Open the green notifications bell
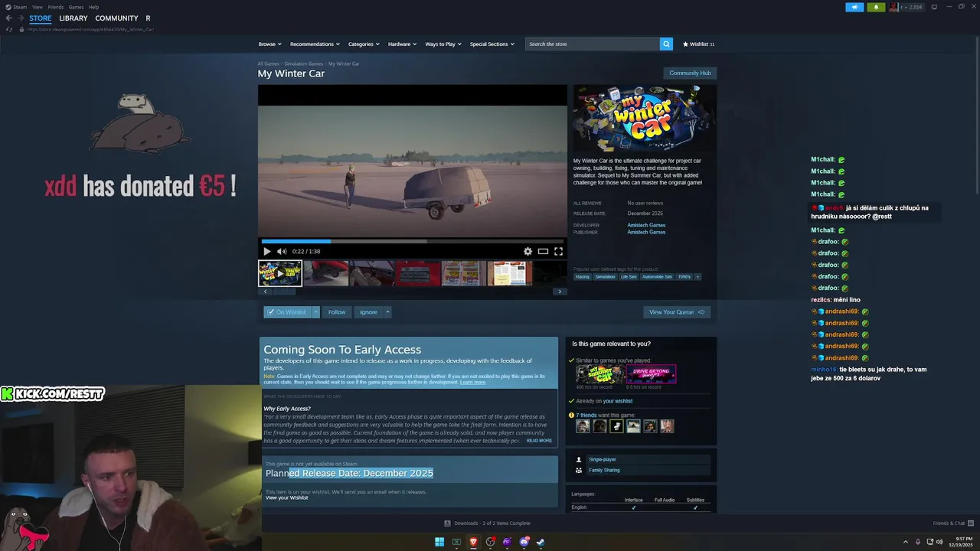The height and width of the screenshot is (551, 980). pyautogui.click(x=877, y=7)
